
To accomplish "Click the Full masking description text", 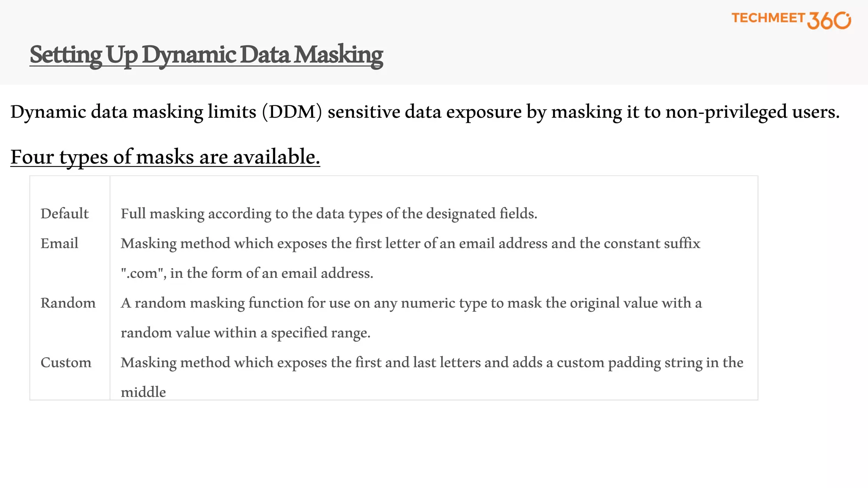I will (328, 213).
